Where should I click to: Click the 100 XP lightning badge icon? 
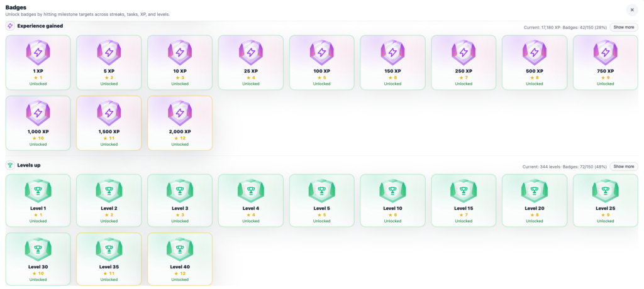[321, 52]
